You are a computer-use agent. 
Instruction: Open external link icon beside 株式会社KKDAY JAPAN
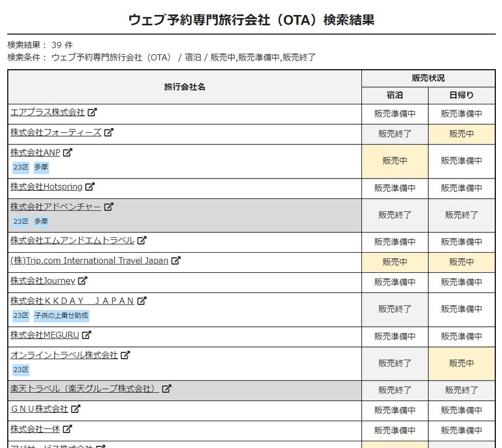pyautogui.click(x=142, y=301)
